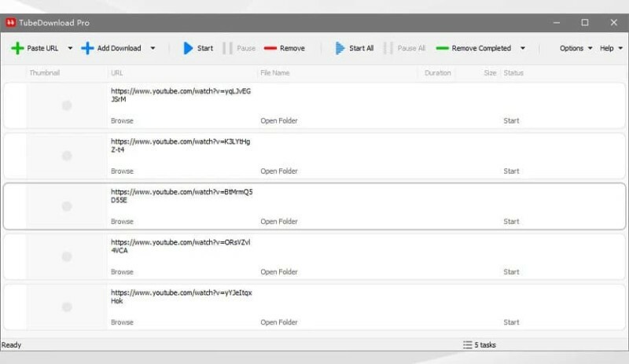Click the 5 tasks status bar indicator
Image resolution: width=629 pixels, height=364 pixels.
pyautogui.click(x=480, y=345)
